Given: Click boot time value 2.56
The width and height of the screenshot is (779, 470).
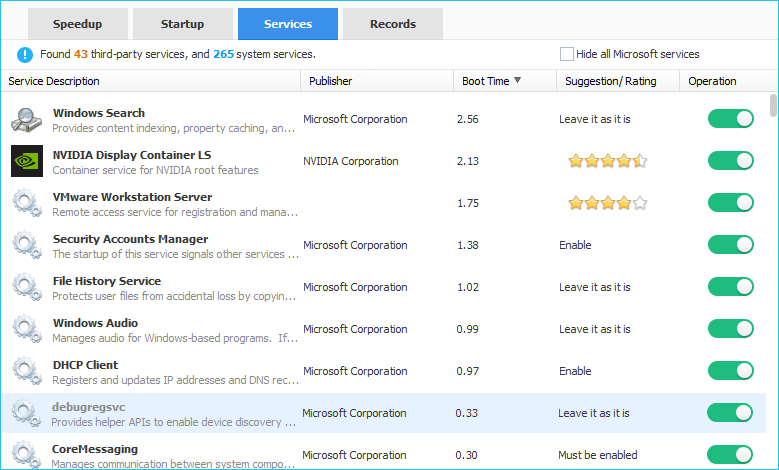Looking at the screenshot, I should click(467, 119).
